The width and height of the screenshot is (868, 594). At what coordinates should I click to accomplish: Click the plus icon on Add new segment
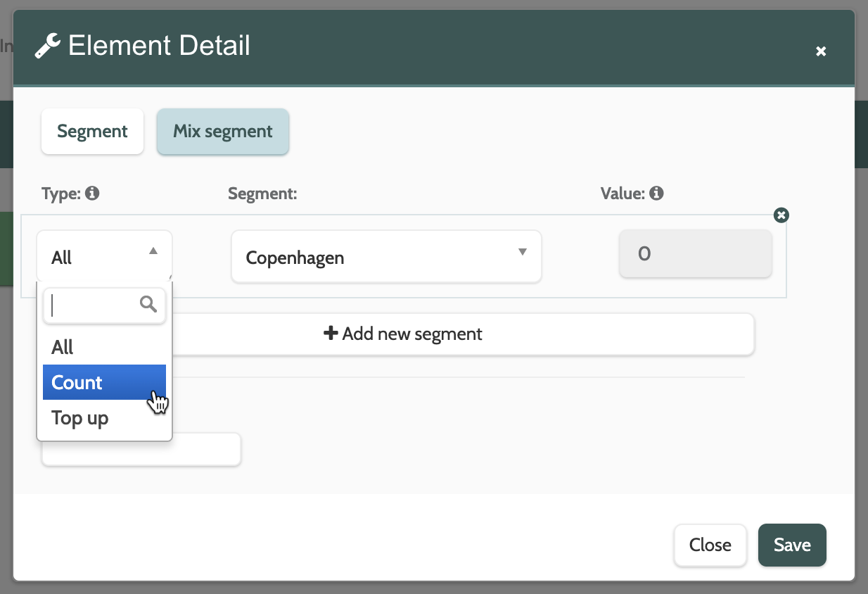tap(331, 333)
